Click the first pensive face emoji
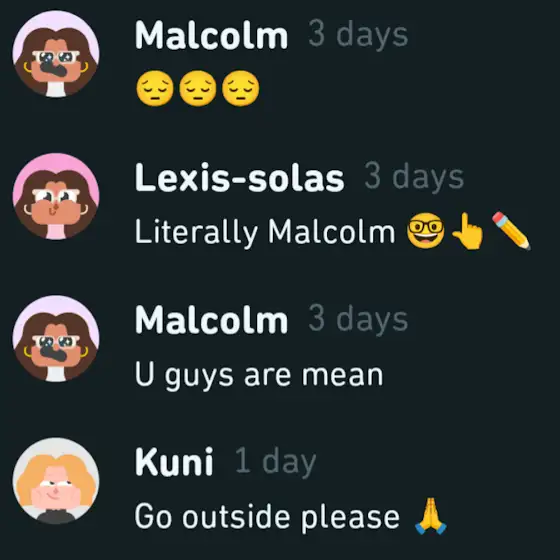 click(x=155, y=88)
